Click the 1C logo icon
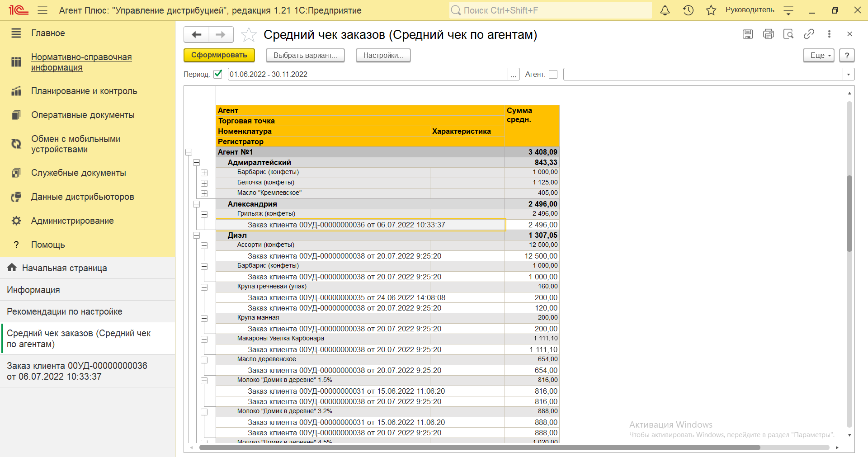This screenshot has height=457, width=868. point(19,10)
